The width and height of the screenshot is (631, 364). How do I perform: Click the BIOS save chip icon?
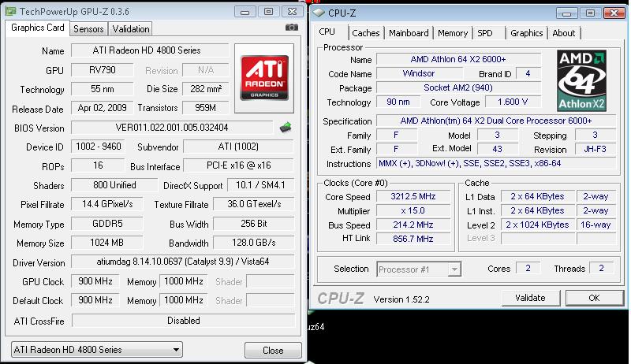pos(286,128)
